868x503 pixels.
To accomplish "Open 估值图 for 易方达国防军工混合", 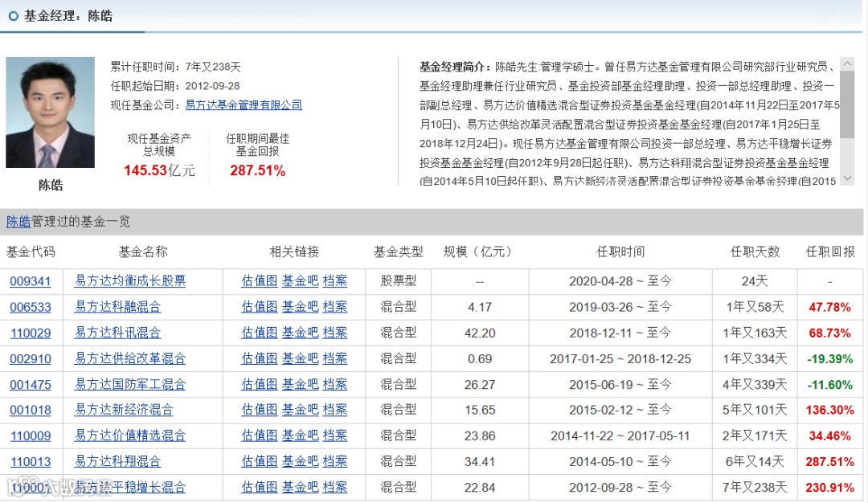I will coord(259,384).
